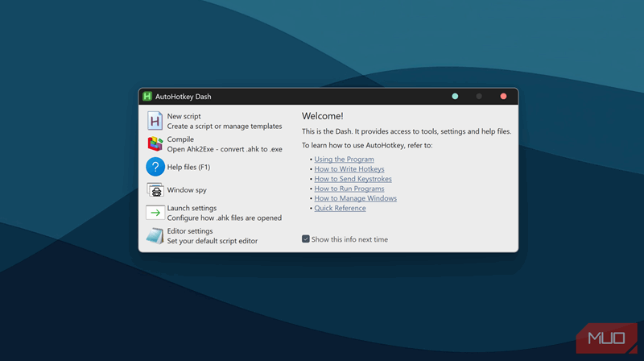This screenshot has width=644, height=361.
Task: Open the Using the Program link
Action: coord(344,160)
